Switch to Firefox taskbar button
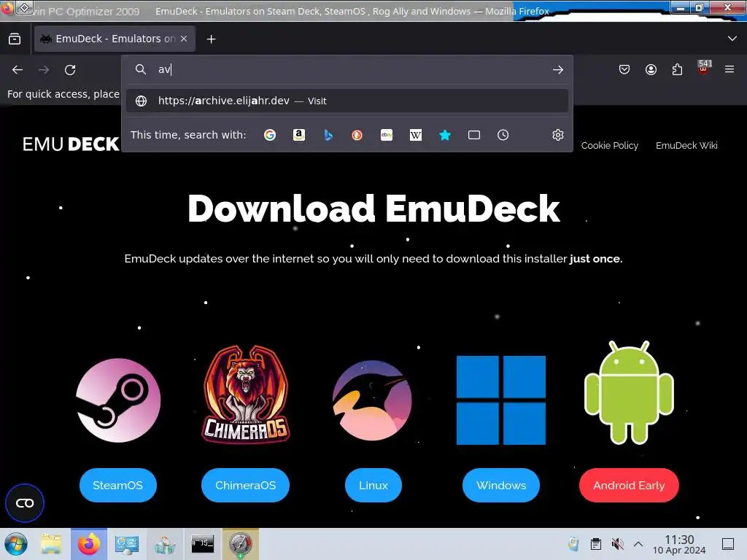This screenshot has height=560, width=747. pyautogui.click(x=88, y=544)
